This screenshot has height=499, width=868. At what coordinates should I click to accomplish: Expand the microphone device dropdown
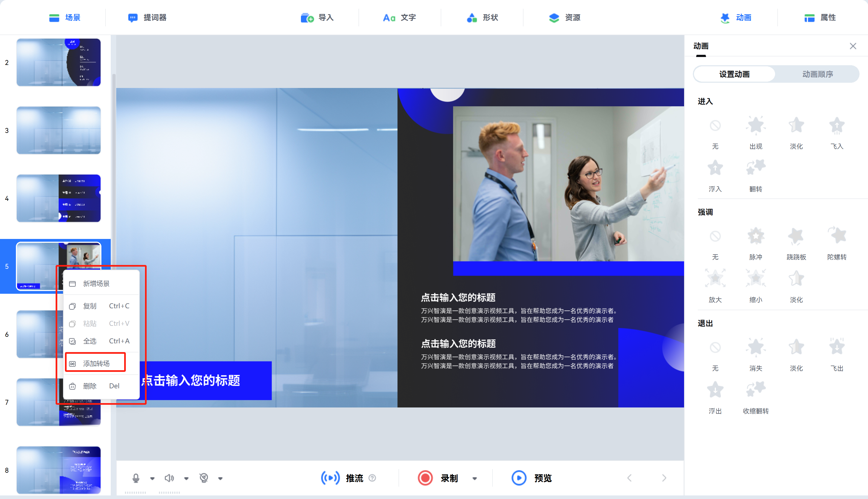point(152,478)
